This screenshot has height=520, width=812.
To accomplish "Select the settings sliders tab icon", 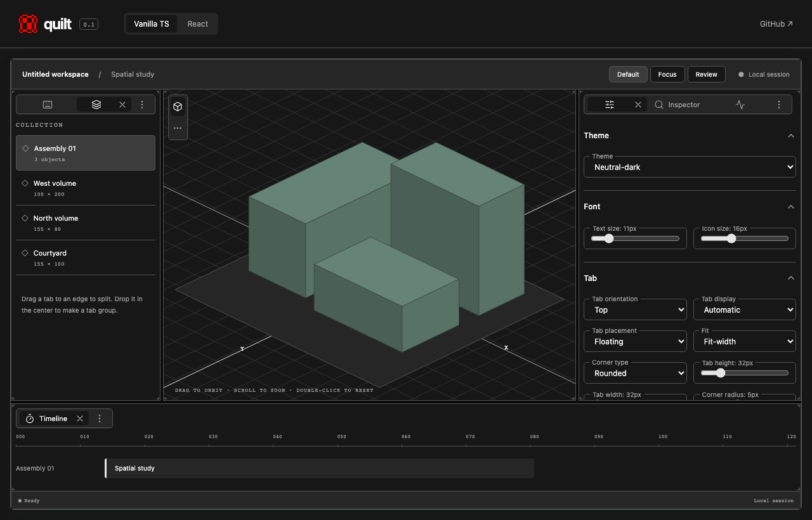I will [x=610, y=105].
